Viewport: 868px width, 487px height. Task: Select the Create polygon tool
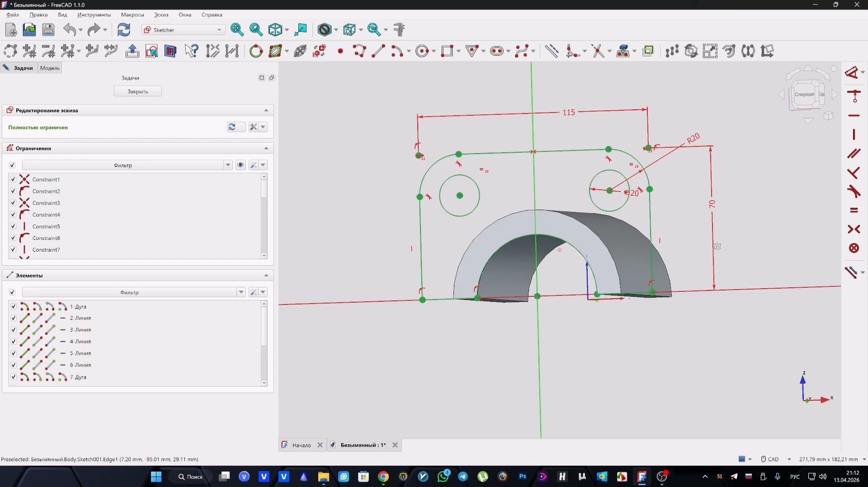(x=472, y=51)
